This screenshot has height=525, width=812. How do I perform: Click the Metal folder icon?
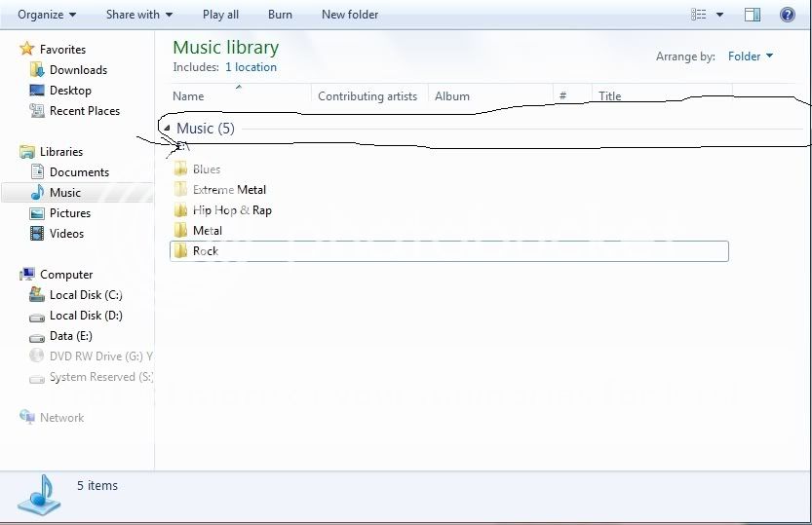(x=180, y=230)
